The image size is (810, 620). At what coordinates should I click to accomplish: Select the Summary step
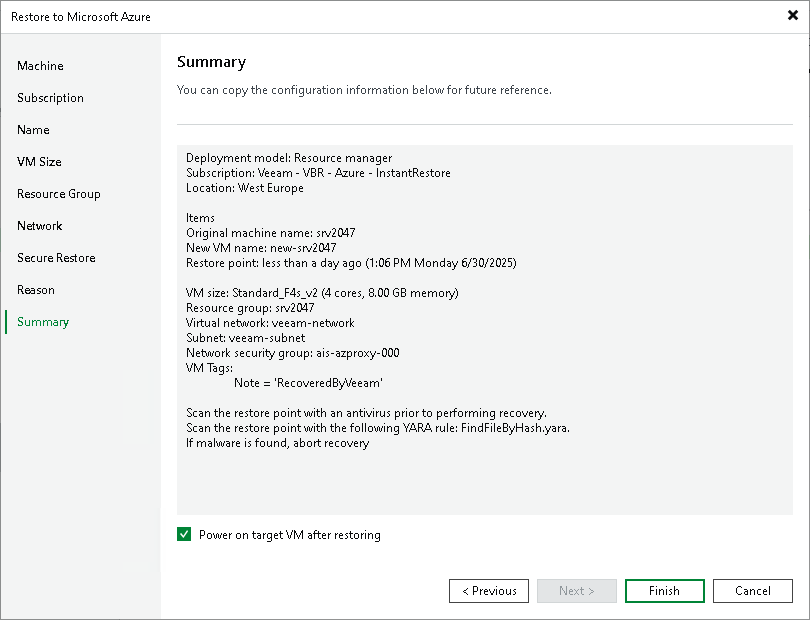point(43,322)
